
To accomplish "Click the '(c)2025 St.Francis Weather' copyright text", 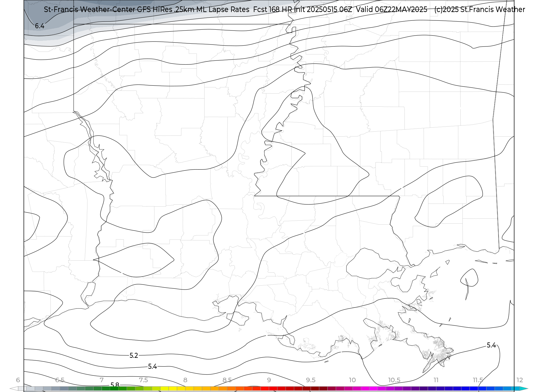I will pyautogui.click(x=479, y=10).
